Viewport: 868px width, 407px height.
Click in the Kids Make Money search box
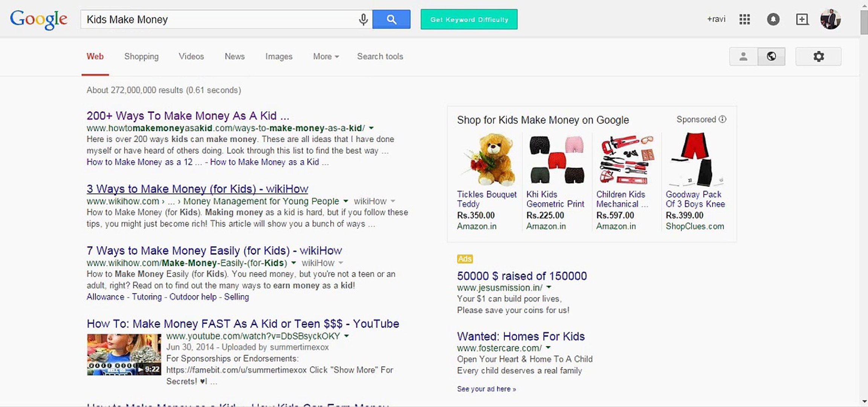pyautogui.click(x=219, y=19)
